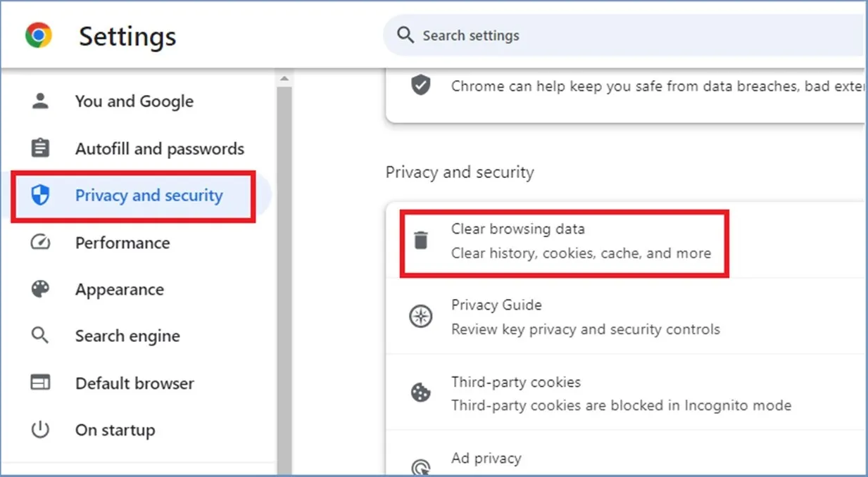Image resolution: width=868 pixels, height=477 pixels.
Task: Select the Appearance palette icon
Action: 40,289
